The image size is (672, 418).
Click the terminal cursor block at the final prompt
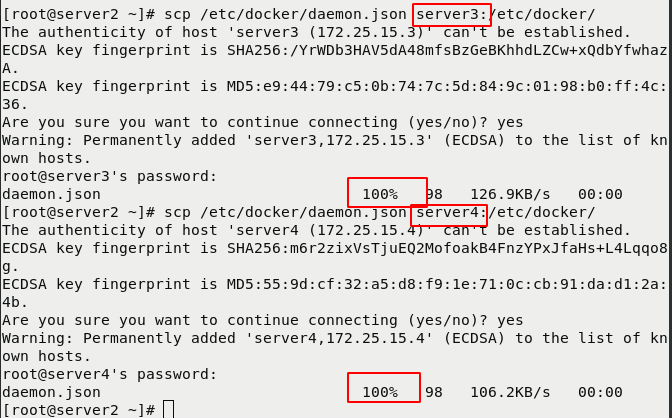tap(169, 409)
